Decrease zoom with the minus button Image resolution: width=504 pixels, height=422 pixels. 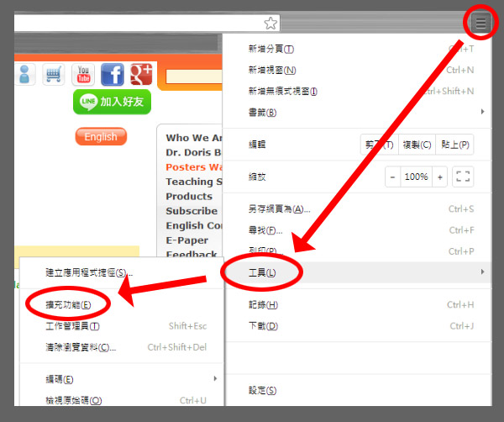(x=393, y=177)
